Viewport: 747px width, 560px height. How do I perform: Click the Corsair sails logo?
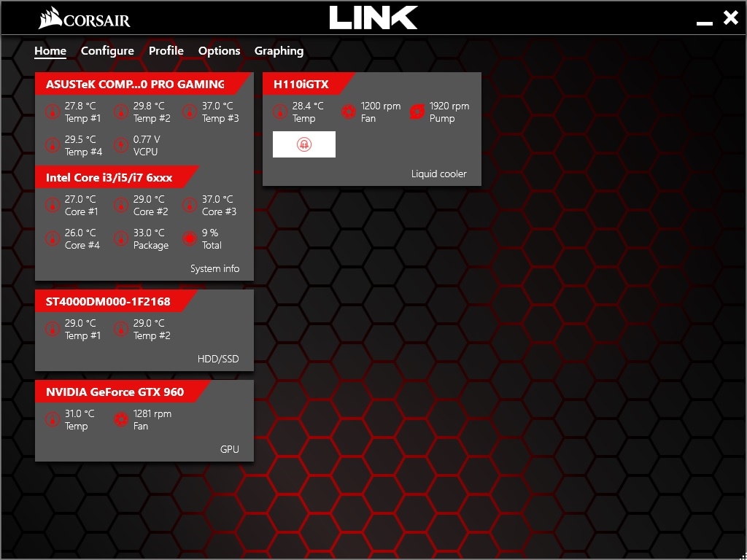(x=50, y=18)
